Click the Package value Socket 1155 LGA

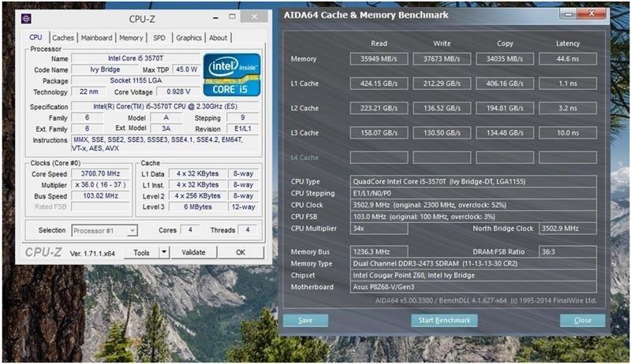(x=136, y=80)
